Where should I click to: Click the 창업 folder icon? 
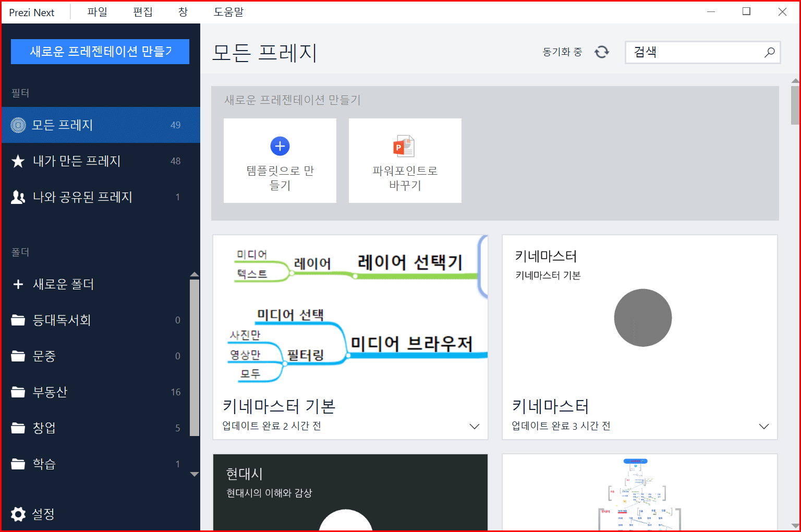[18, 428]
